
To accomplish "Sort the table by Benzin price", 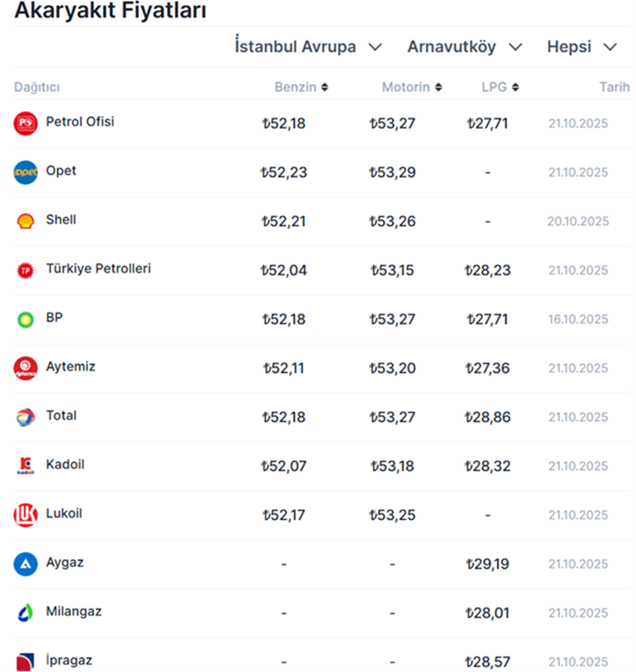I will [301, 87].
